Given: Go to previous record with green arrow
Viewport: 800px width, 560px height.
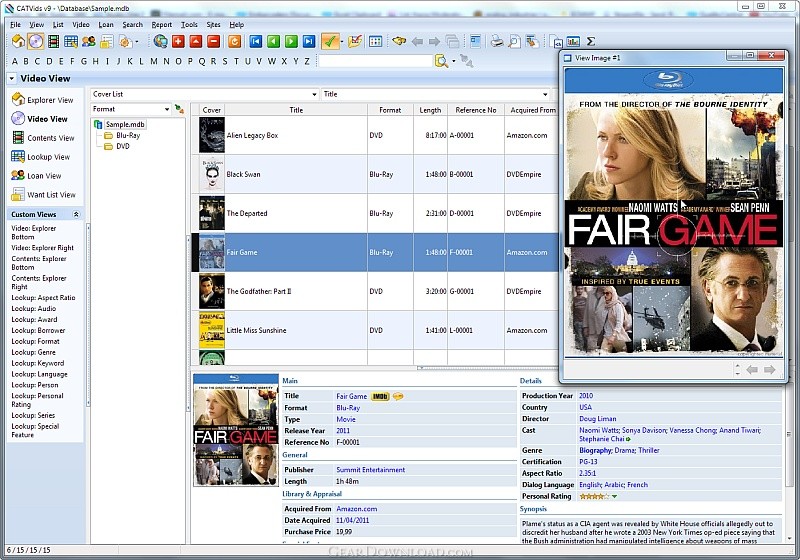Looking at the screenshot, I should tap(273, 41).
